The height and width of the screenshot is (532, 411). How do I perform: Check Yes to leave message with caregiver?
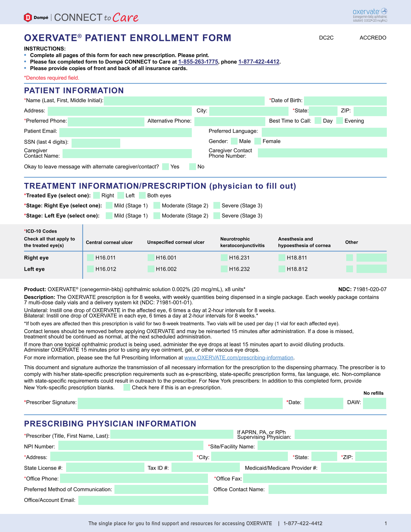coord(166,166)
